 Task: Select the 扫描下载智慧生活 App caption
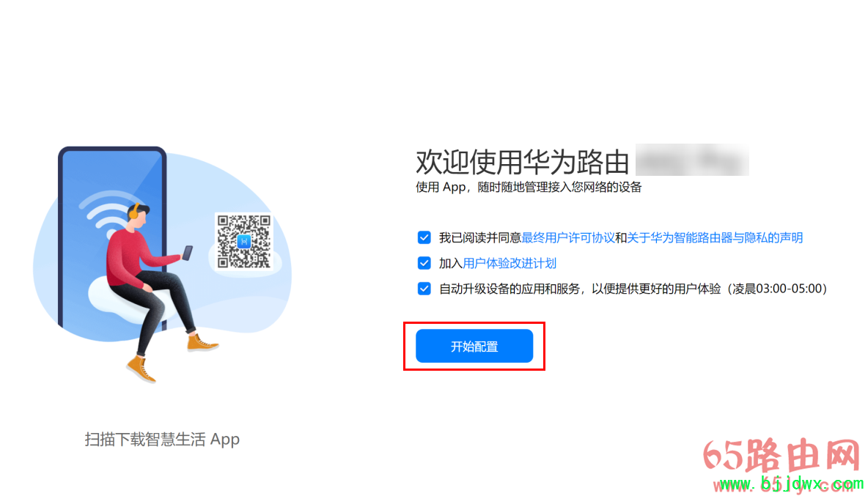click(x=162, y=440)
